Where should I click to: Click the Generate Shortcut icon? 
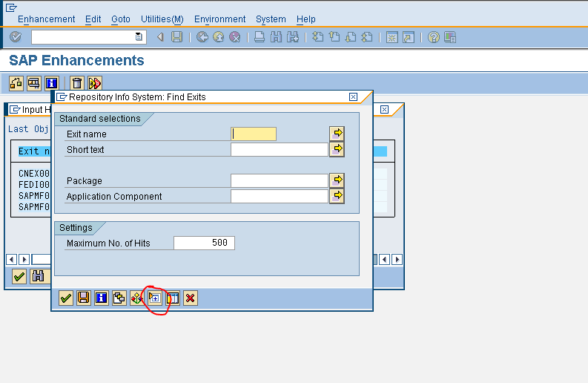coord(409,37)
